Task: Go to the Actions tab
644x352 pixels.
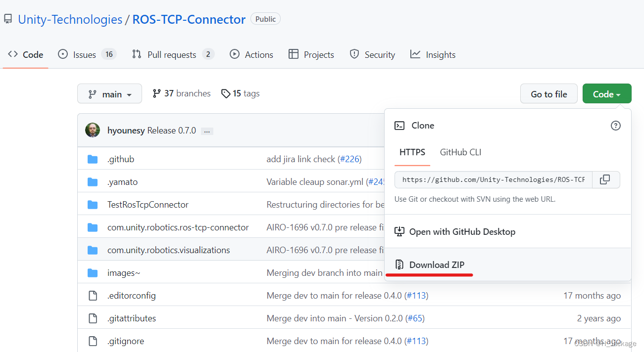Action: [251, 55]
